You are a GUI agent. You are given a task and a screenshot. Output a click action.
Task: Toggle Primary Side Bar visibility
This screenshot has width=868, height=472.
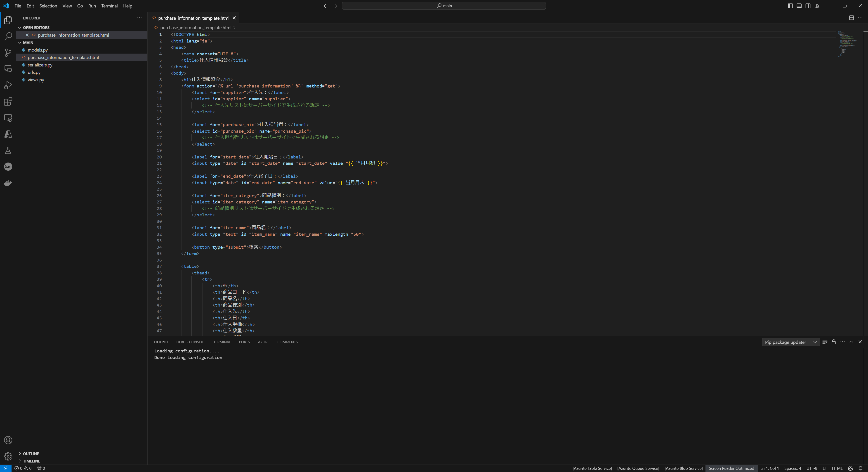(x=790, y=6)
